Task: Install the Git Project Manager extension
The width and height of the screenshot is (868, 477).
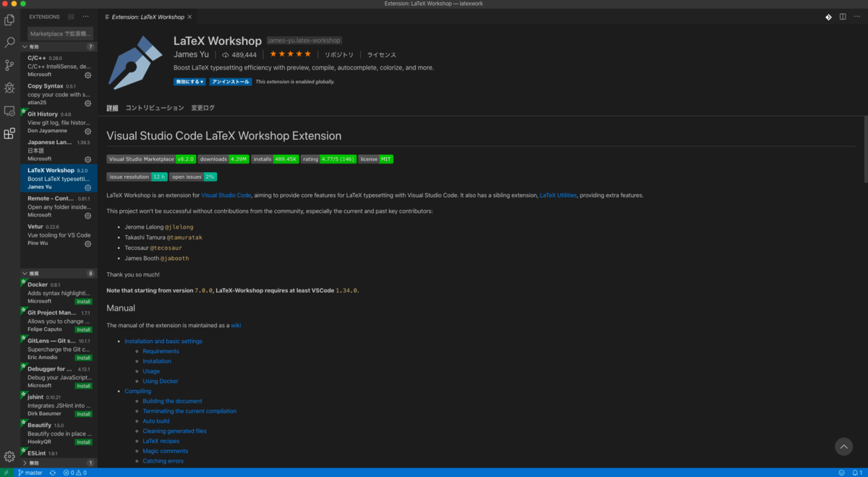Action: 84,329
